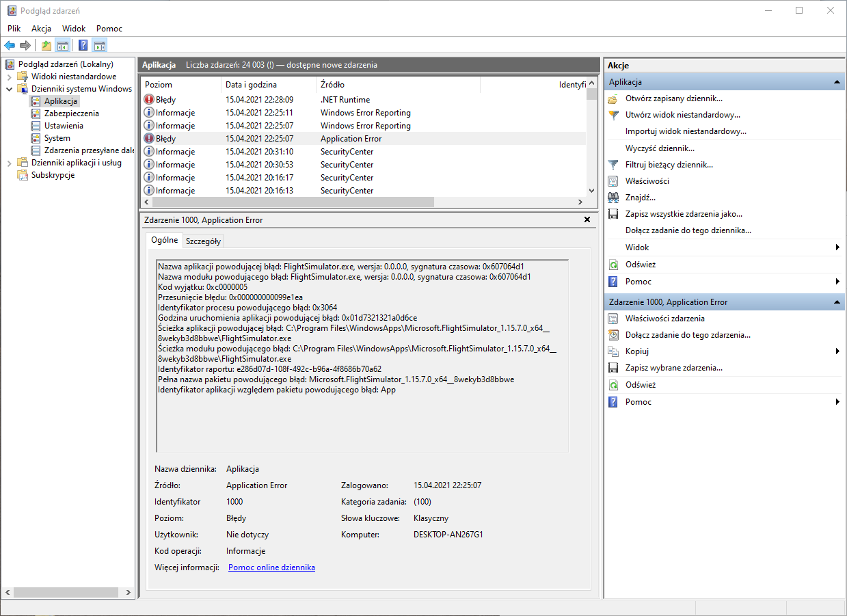The height and width of the screenshot is (616, 847).
Task: Click the Właściwości icon under Aplikacja actions
Action: [x=613, y=181]
